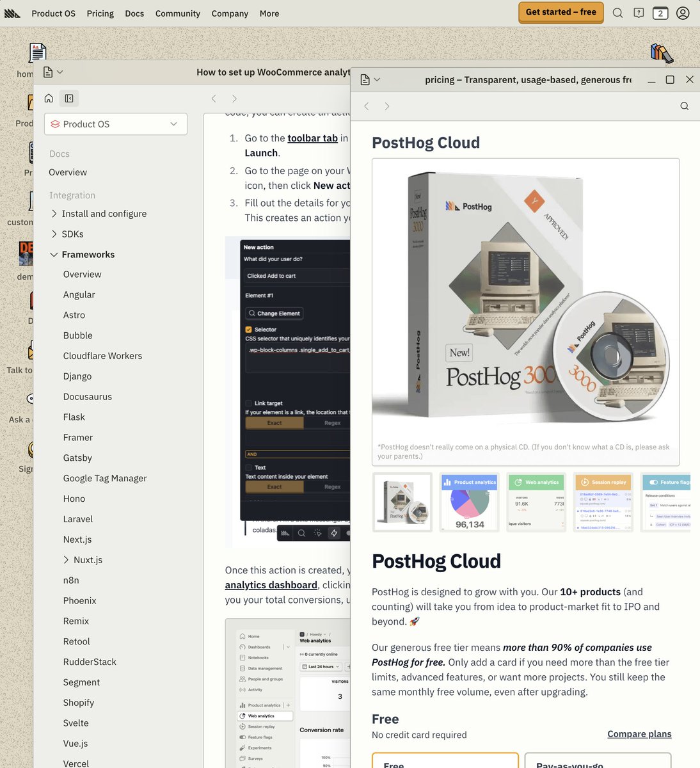
Task: Select the Pay-as-you-go plan card
Action: [598, 760]
